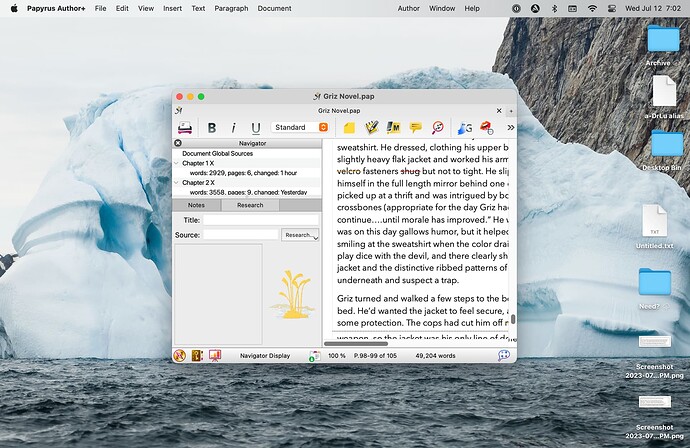Click into the Title input field
This screenshot has width=690, height=448.
(x=261, y=220)
